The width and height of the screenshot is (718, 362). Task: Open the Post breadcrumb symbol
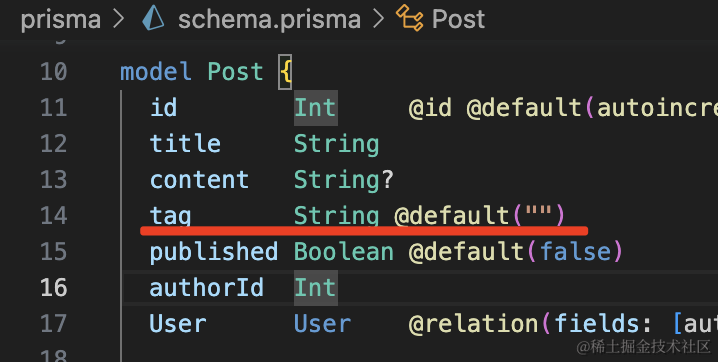(x=458, y=19)
